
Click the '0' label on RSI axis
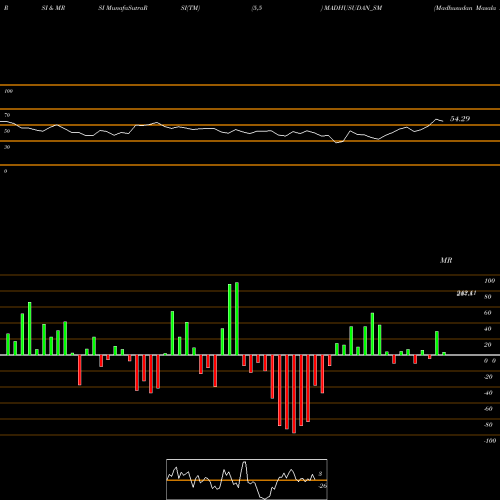pyautogui.click(x=5, y=171)
